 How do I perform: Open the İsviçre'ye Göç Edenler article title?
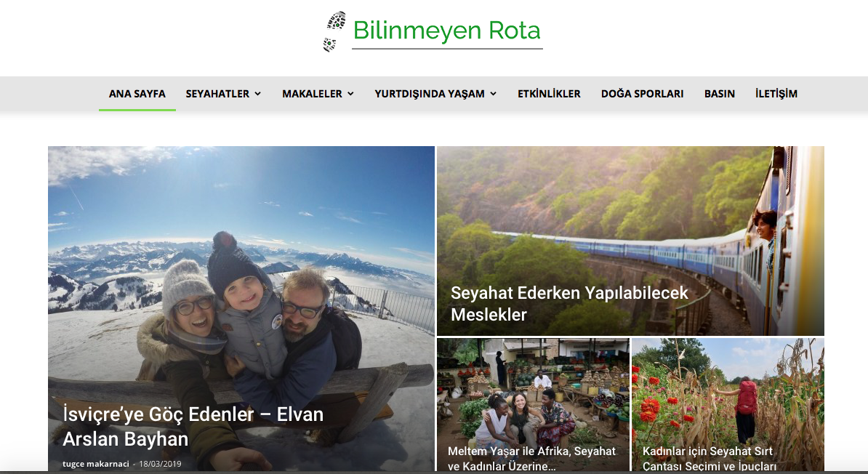[193, 426]
